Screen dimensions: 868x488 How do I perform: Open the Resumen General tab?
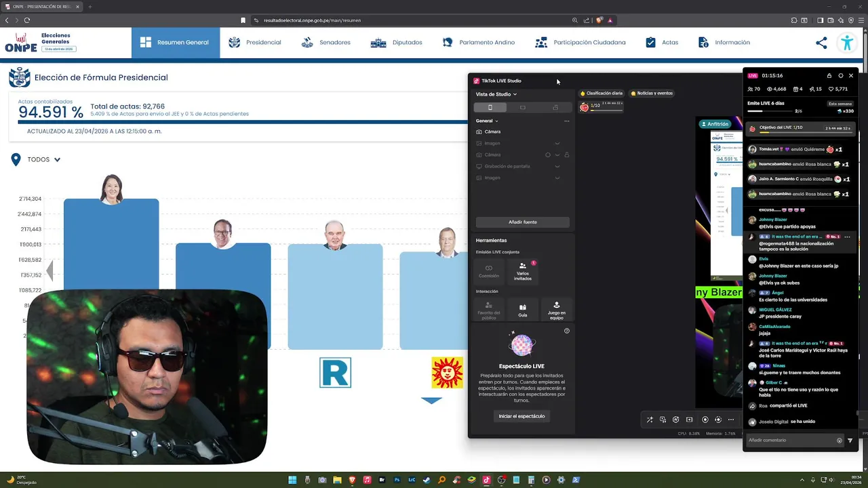(x=176, y=43)
